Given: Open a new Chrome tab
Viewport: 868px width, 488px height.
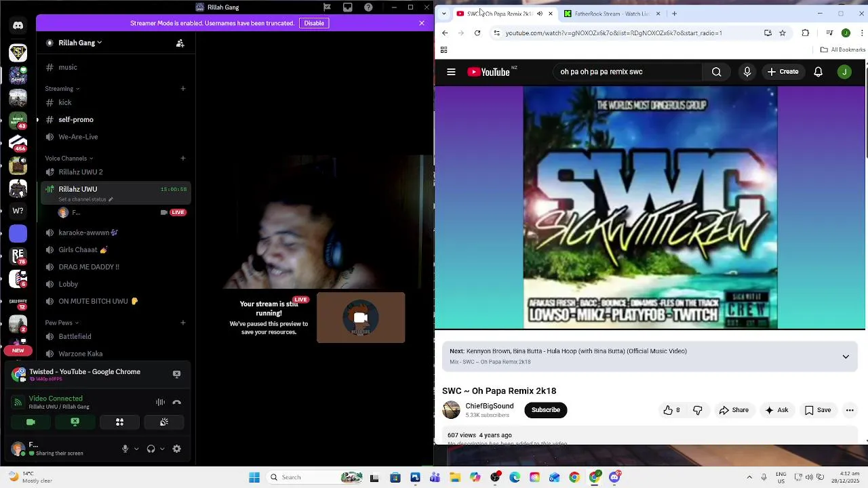Looking at the screenshot, I should point(674,14).
